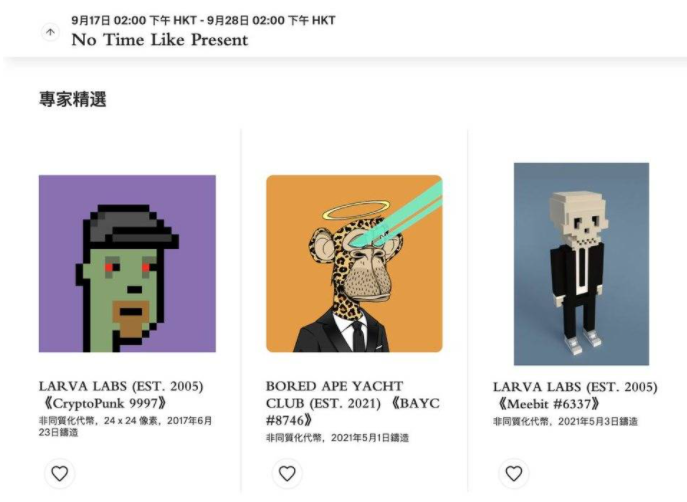This screenshot has width=687, height=502.
Task: Open the Bored Ape leopard artwork image
Action: tap(354, 263)
